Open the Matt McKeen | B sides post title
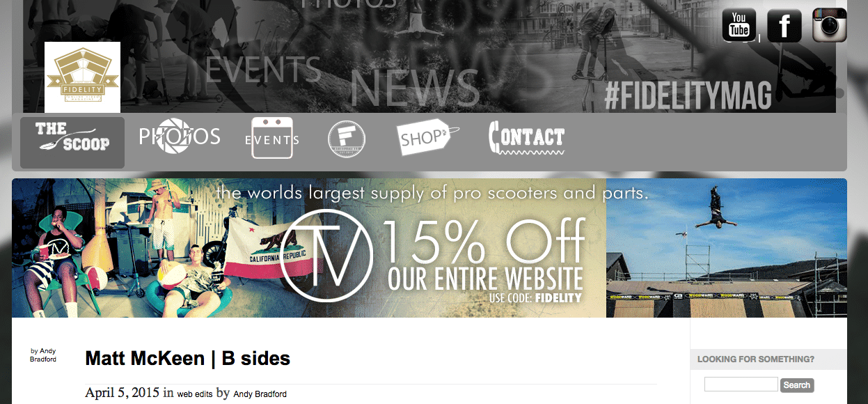 (x=187, y=359)
